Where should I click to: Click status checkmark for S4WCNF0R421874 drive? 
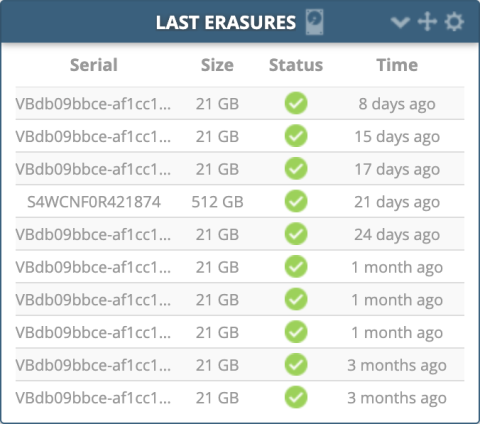296,201
